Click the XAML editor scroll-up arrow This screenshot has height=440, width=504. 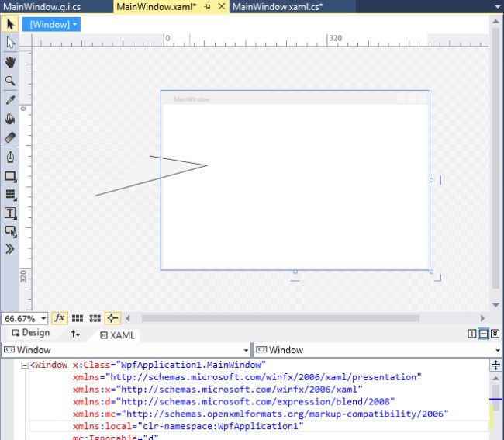click(496, 378)
